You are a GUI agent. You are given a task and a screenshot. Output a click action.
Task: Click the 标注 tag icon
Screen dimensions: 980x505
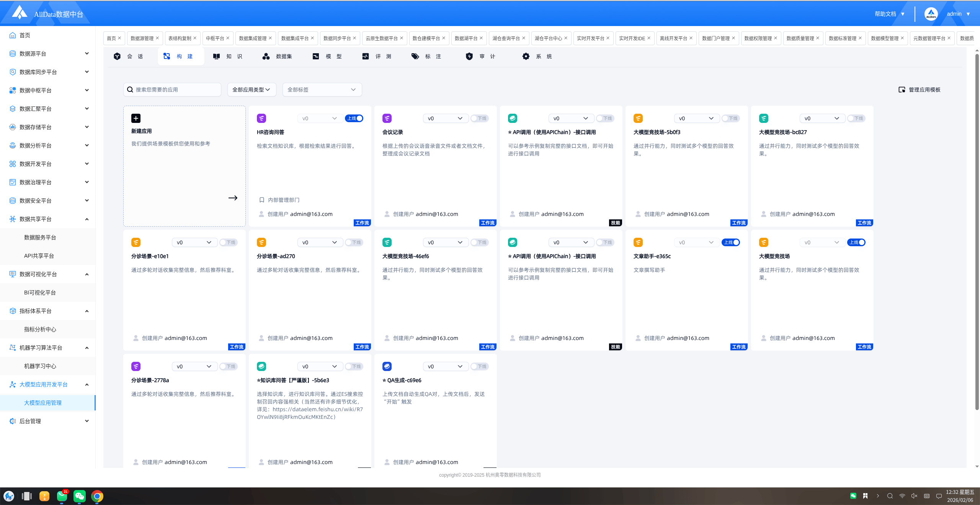coord(415,56)
